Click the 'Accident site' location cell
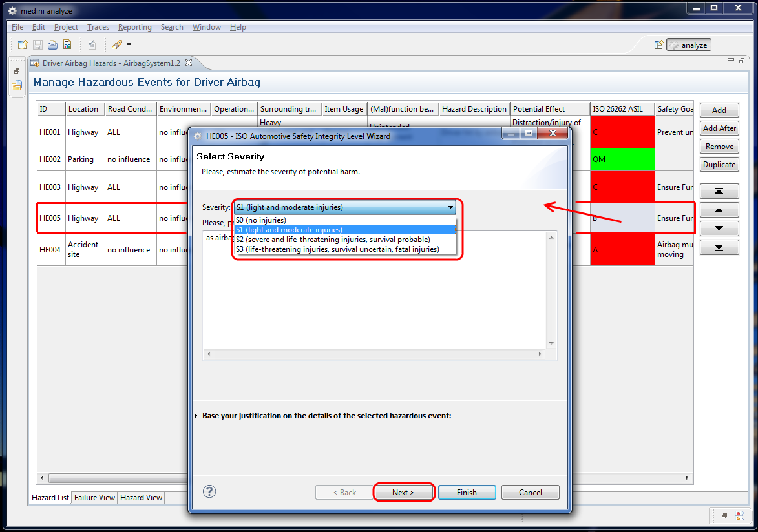The height and width of the screenshot is (532, 758). [x=85, y=249]
